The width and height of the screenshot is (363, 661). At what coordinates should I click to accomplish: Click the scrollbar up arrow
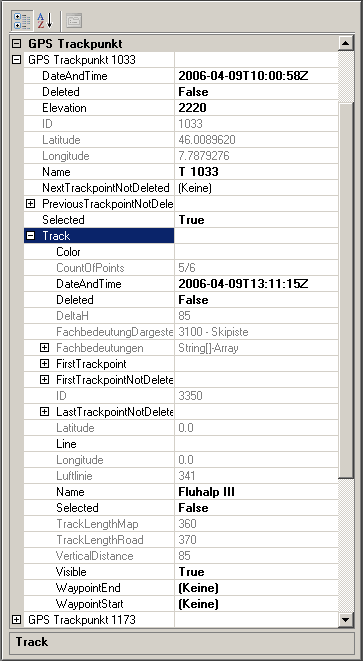(346, 43)
